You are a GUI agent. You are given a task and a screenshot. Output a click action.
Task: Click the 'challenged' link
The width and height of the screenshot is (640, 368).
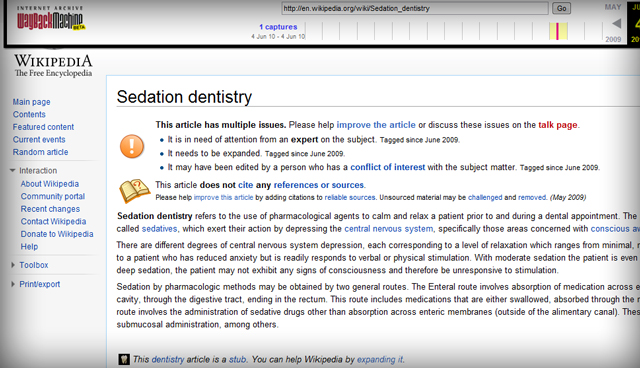click(x=485, y=197)
